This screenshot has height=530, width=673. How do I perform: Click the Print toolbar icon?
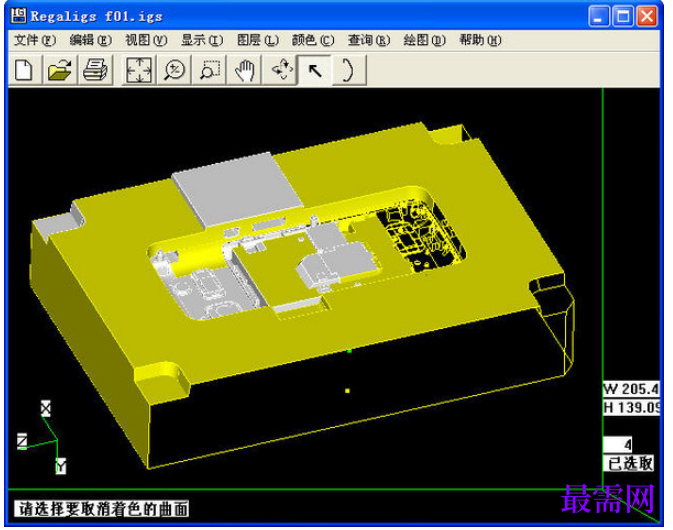pos(95,70)
